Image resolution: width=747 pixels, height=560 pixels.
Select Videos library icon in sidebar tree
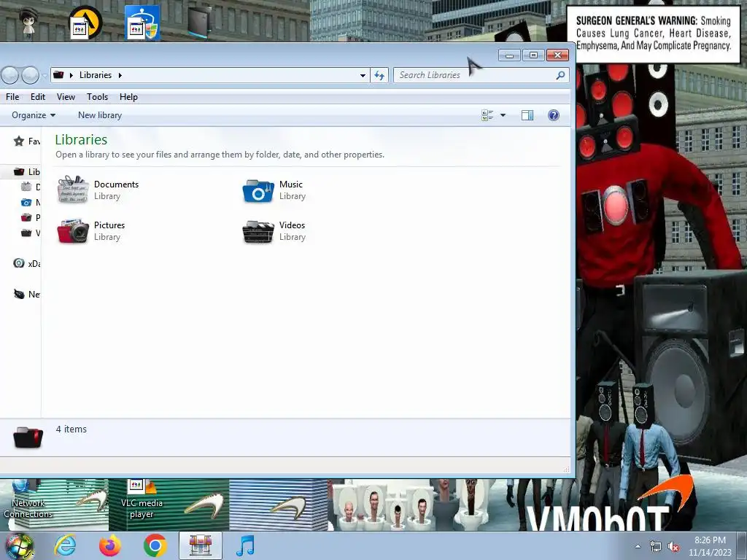click(x=26, y=233)
